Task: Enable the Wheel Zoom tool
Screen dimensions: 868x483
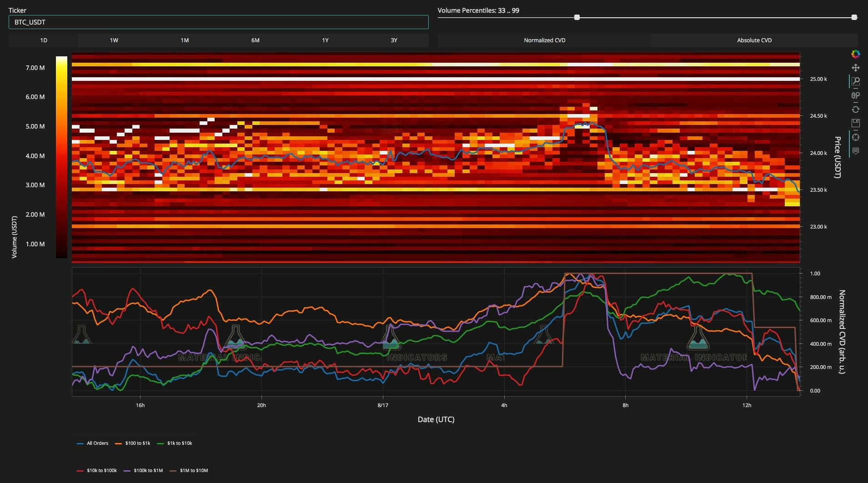Action: (x=855, y=95)
